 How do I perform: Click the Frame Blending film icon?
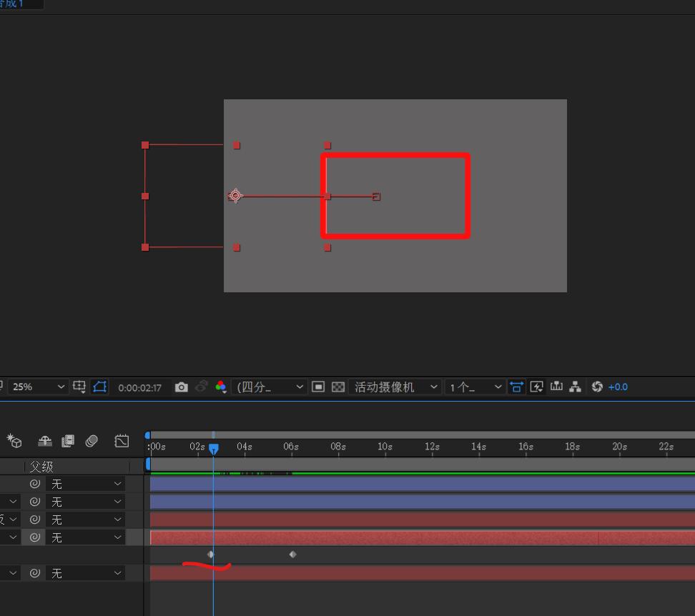68,441
